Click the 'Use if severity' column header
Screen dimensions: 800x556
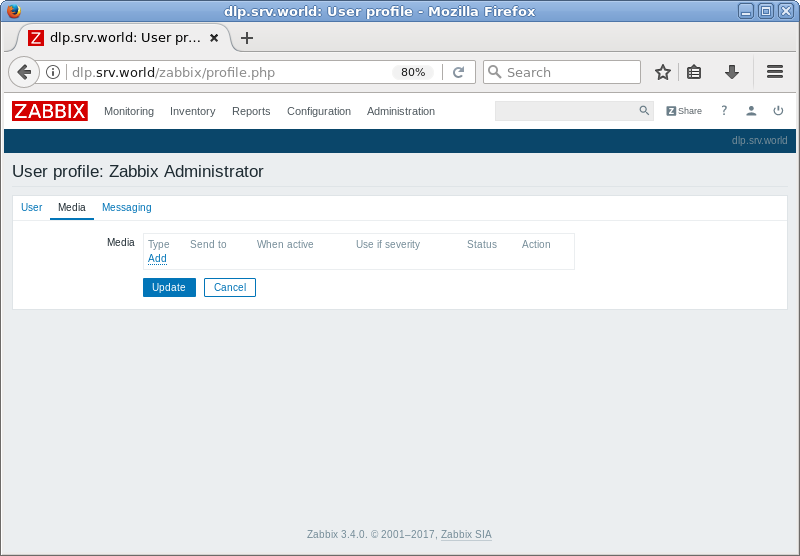coord(388,244)
